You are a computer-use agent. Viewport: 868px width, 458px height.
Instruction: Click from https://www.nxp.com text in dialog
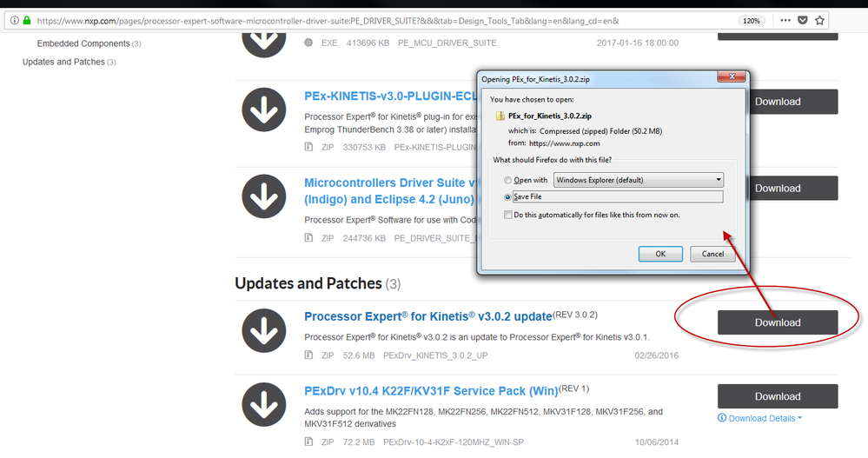tap(553, 143)
